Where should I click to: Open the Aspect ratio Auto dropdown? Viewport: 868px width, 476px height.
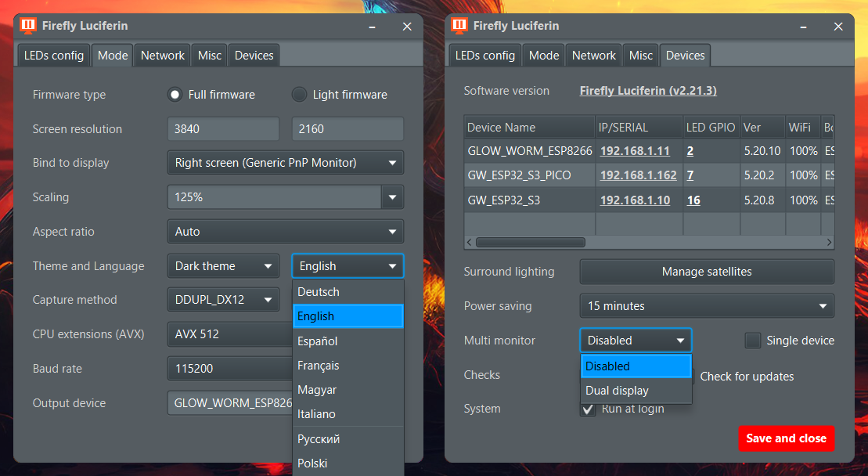coord(286,232)
